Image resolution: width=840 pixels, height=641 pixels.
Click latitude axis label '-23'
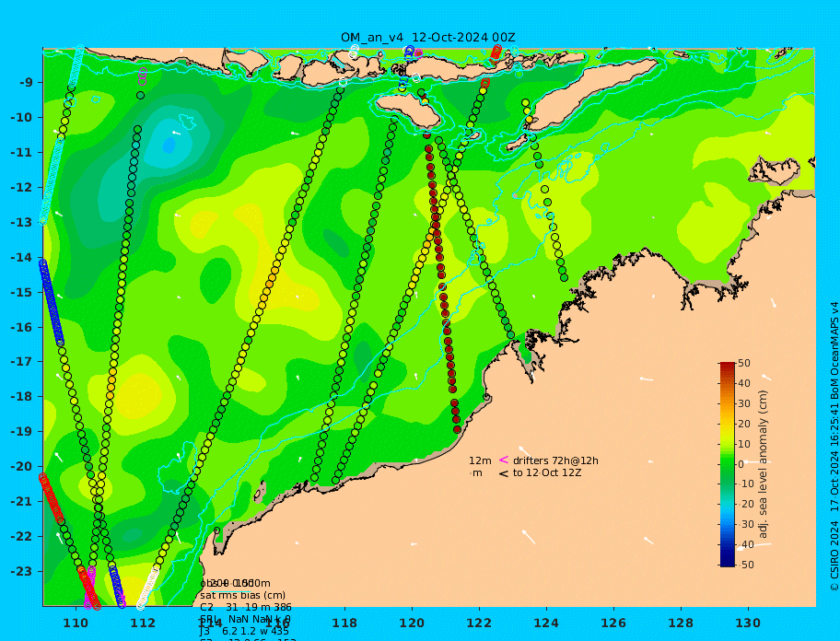click(x=21, y=571)
